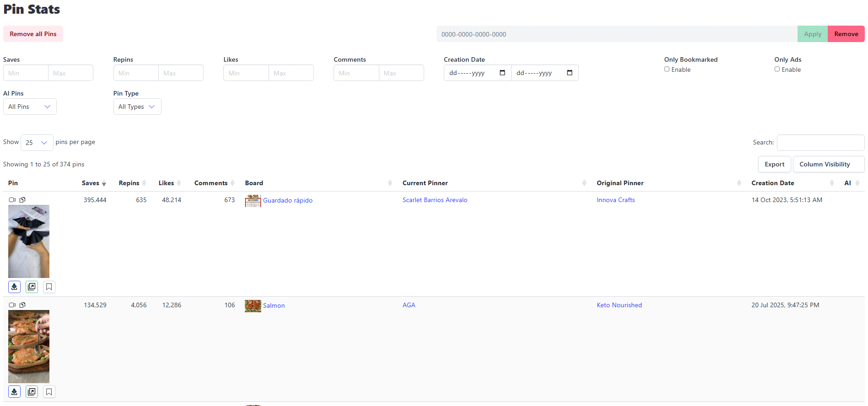Click the copy icon on the Salmon pin

(22, 305)
